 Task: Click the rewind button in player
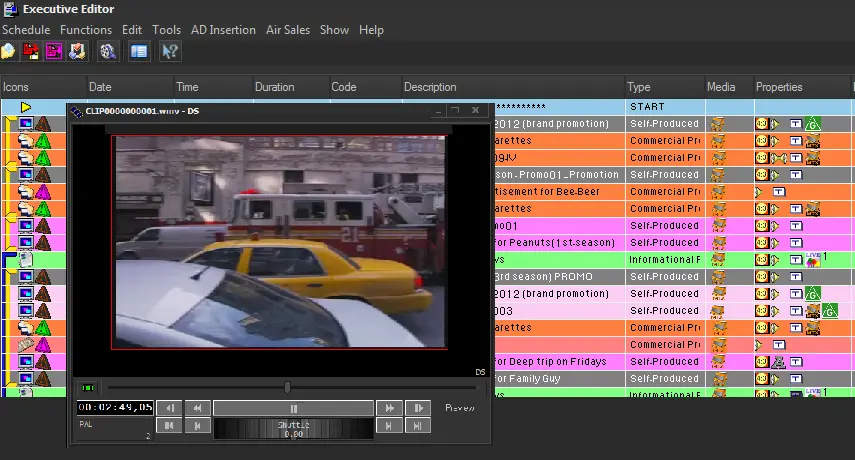pos(198,408)
